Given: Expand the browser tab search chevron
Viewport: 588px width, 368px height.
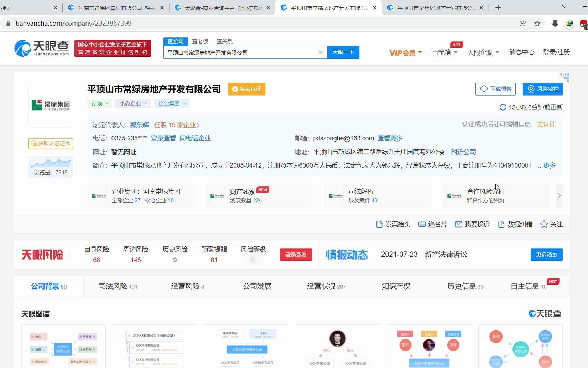Looking at the screenshot, I should coord(564,7).
